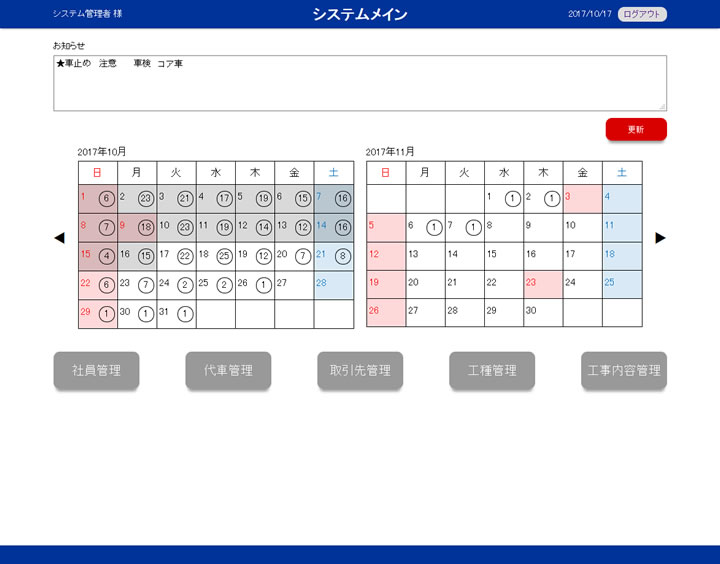Click the circled 2 on October 24
Viewport: 720px width, 564px height.
coord(185,285)
